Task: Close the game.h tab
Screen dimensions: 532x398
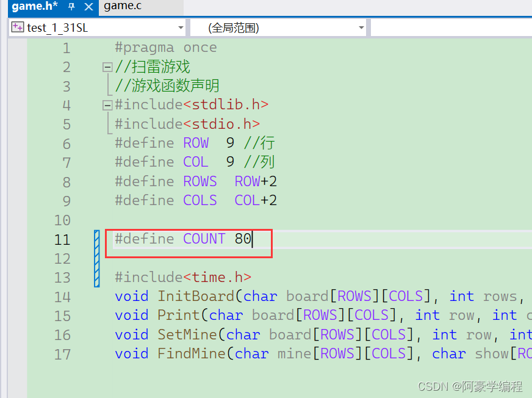Action: pyautogui.click(x=88, y=7)
